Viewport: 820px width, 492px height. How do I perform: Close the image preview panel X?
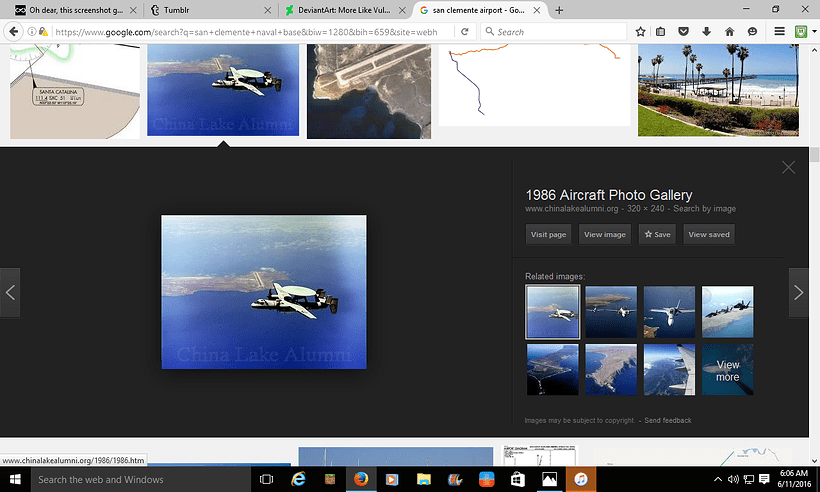coord(788,167)
